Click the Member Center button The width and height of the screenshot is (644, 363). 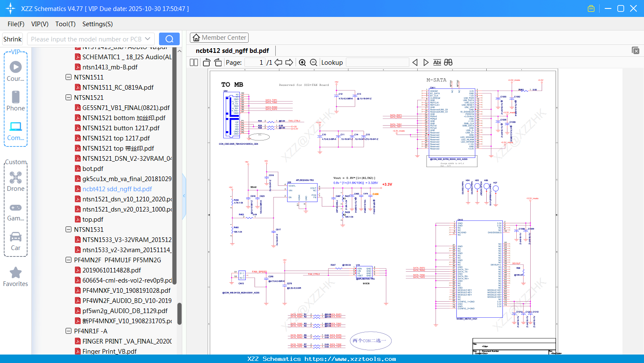[x=219, y=38]
